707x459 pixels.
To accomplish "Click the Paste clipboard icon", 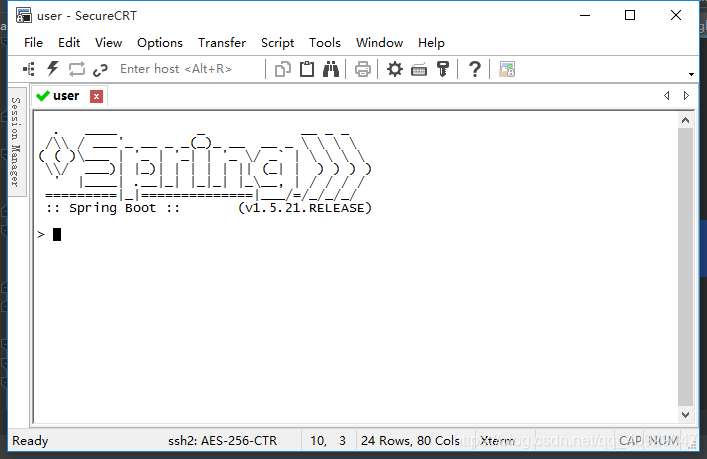I will (307, 69).
